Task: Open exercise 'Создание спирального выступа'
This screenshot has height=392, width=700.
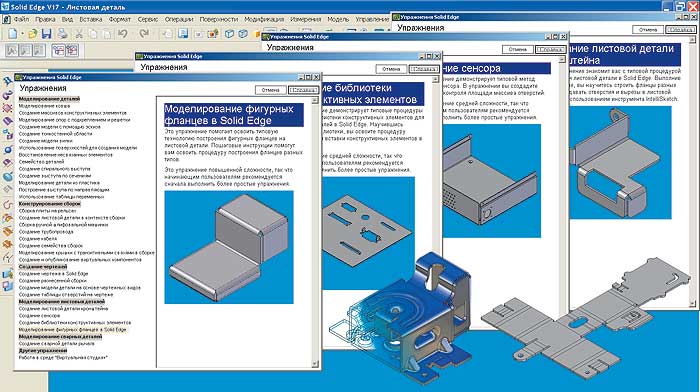Action: click(54, 169)
